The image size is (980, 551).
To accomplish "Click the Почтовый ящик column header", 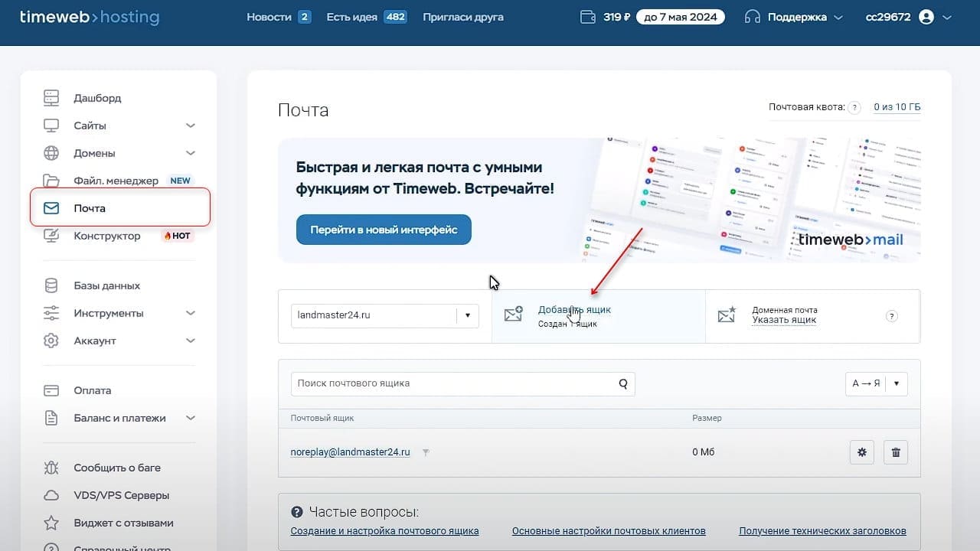I will [x=322, y=418].
